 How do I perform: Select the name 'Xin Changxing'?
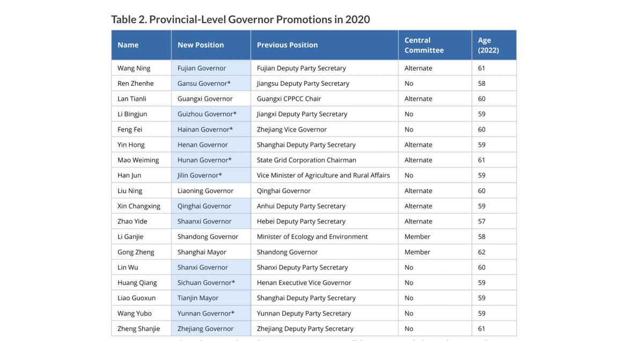(139, 206)
